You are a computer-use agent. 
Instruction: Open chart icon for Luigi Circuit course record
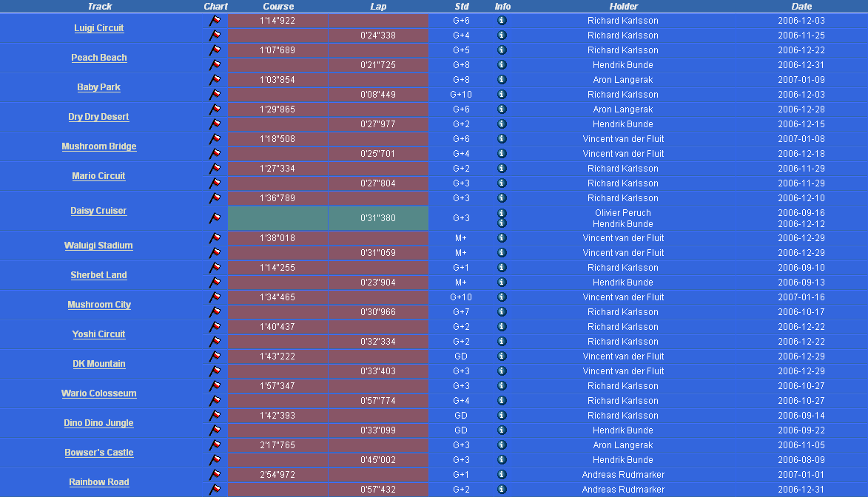click(215, 21)
